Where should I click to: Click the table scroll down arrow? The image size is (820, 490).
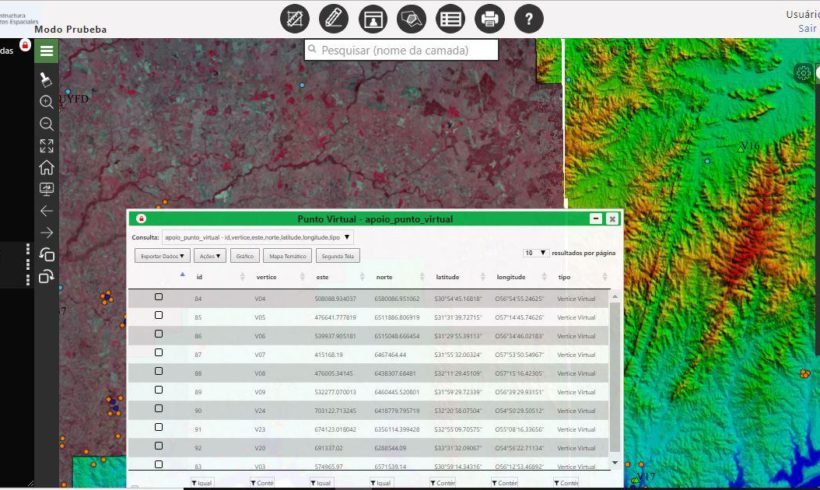(614, 463)
